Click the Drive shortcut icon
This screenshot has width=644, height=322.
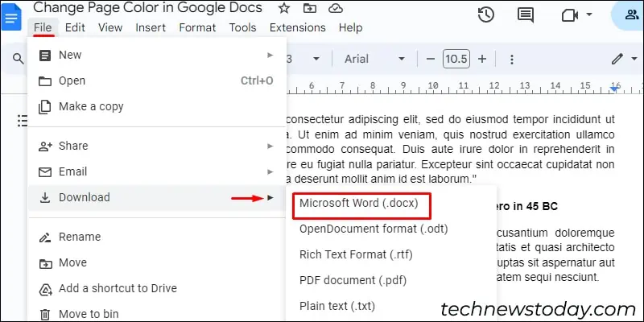(x=45, y=289)
